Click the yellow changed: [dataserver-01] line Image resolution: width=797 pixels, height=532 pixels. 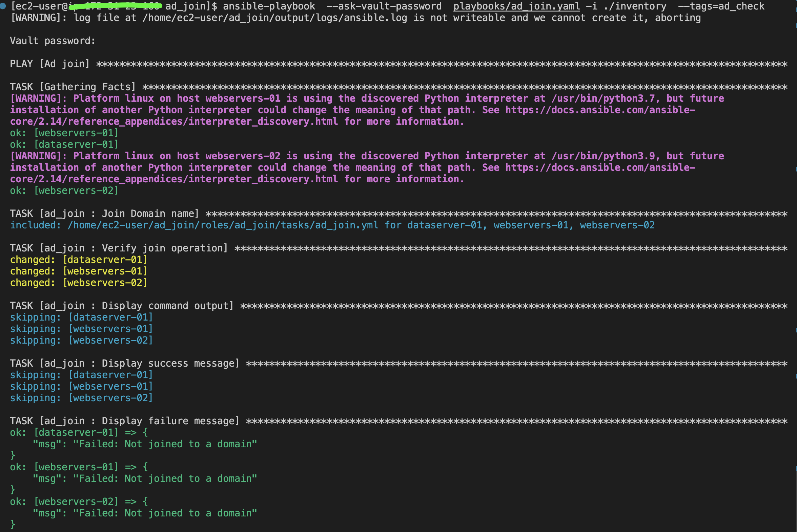78,260
